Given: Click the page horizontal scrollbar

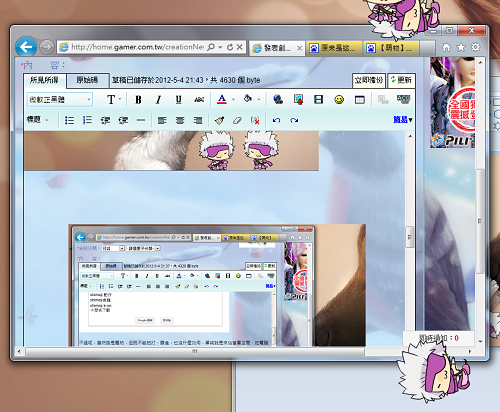Looking at the screenshot, I should pyautogui.click(x=195, y=351).
